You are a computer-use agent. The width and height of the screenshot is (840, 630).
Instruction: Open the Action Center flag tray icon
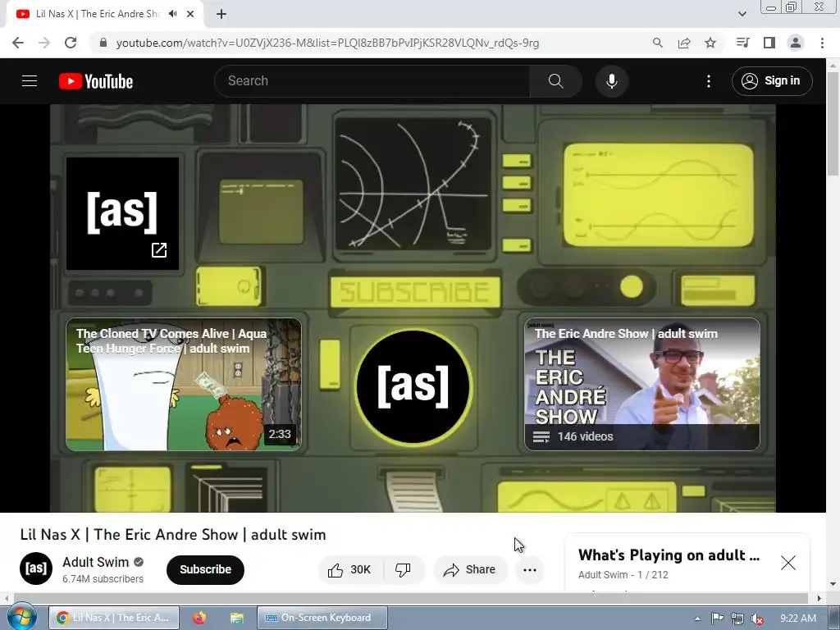[717, 619]
